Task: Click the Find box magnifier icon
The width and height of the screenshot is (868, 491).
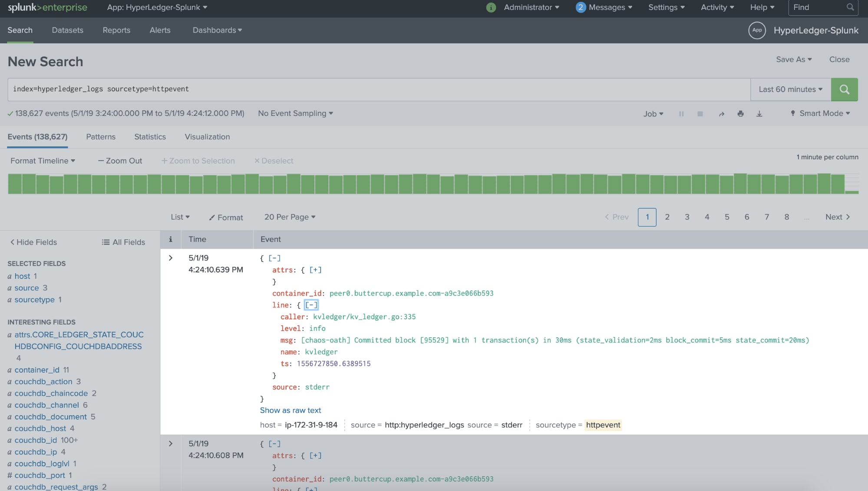Action: (850, 7)
